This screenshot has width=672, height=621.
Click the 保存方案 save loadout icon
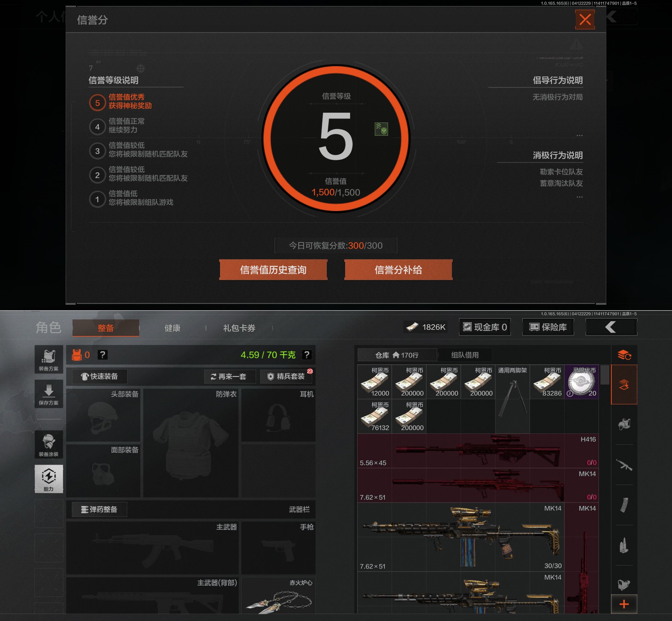[49, 394]
